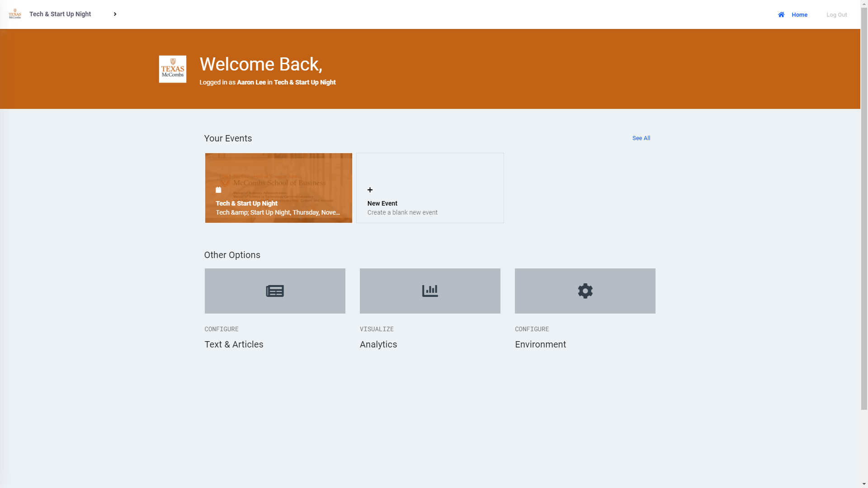Click the Analytics label
The width and height of the screenshot is (868, 488).
coord(378,344)
